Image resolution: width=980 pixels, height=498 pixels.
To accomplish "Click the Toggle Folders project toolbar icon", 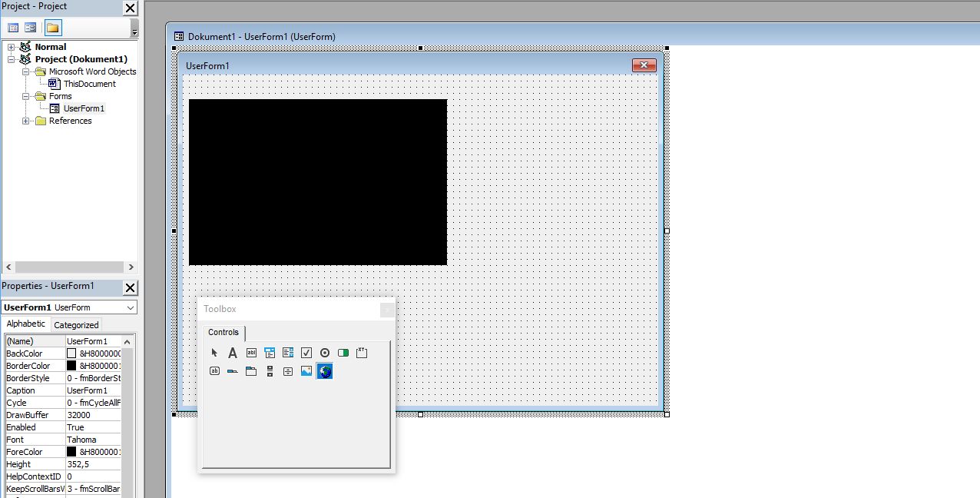I will click(x=52, y=28).
